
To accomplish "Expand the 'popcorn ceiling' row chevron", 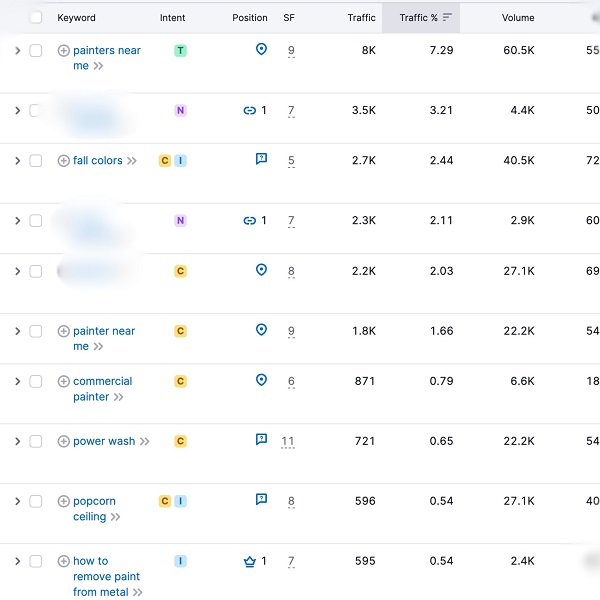I will 17,501.
